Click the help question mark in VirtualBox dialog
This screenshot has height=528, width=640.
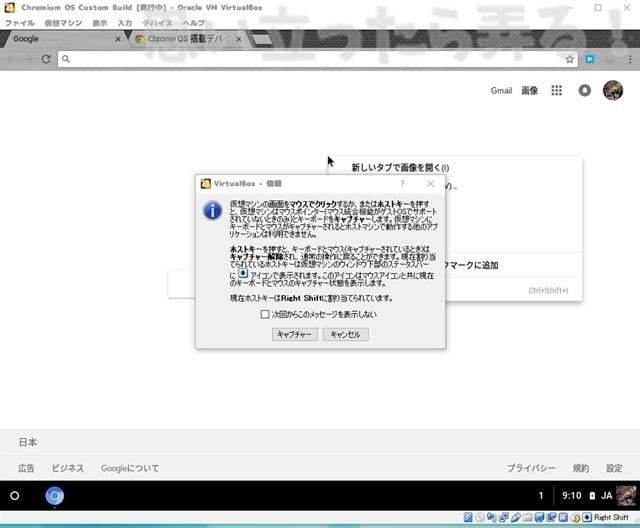coord(402,184)
